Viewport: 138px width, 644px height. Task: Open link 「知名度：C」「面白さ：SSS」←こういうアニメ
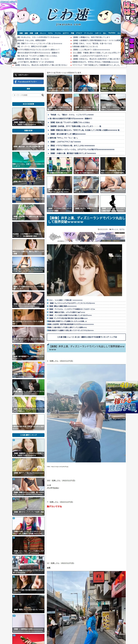(x=71, y=115)
